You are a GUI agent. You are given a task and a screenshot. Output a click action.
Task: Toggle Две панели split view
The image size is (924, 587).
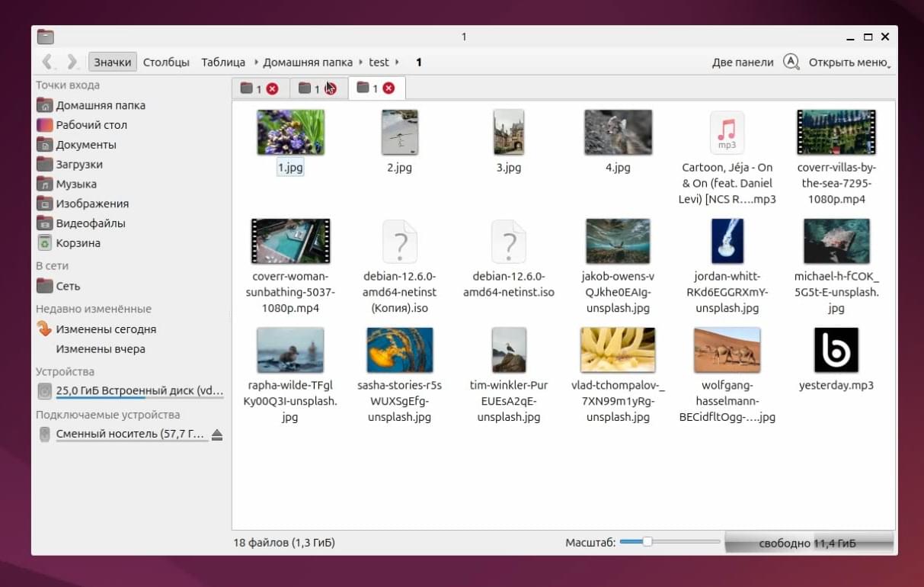(743, 63)
